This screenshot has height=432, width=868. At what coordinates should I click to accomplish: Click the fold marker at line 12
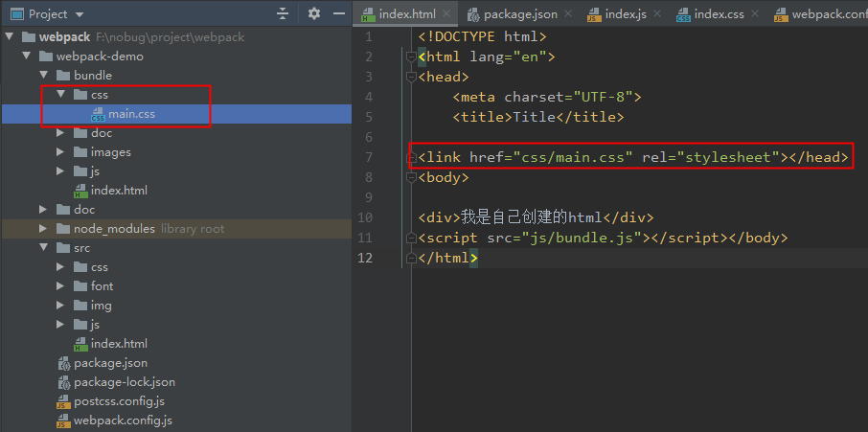(x=411, y=258)
